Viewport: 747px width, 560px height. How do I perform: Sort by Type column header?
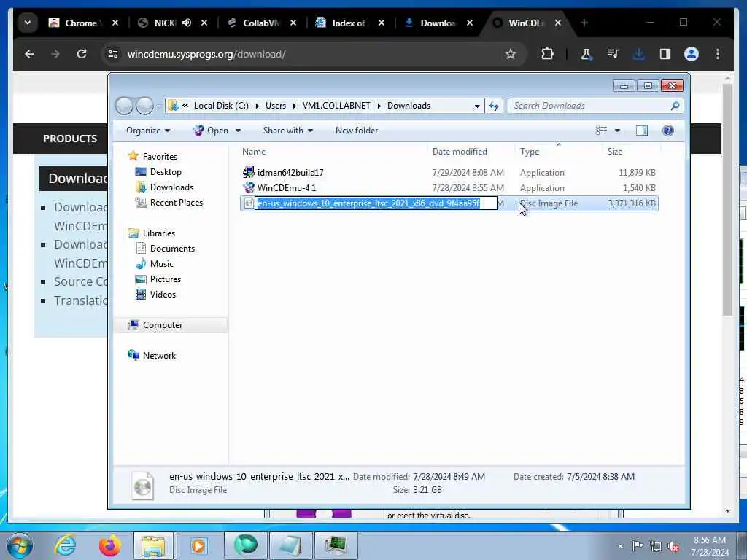[x=558, y=152]
